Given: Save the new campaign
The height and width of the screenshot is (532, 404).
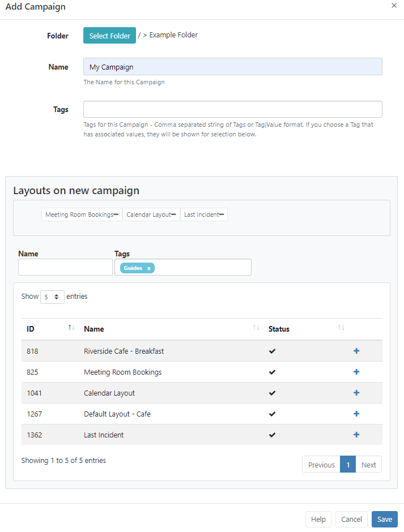Looking at the screenshot, I should pos(384,519).
